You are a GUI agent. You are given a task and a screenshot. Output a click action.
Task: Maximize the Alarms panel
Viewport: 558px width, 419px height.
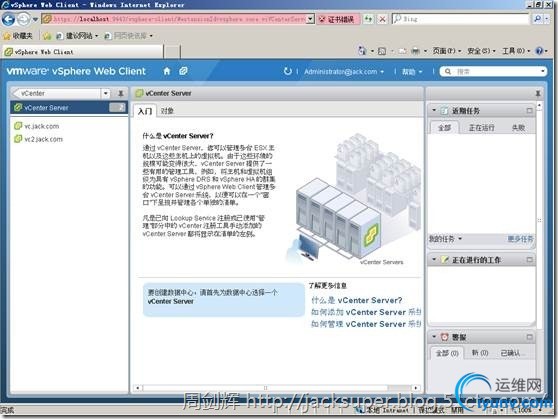(530, 337)
